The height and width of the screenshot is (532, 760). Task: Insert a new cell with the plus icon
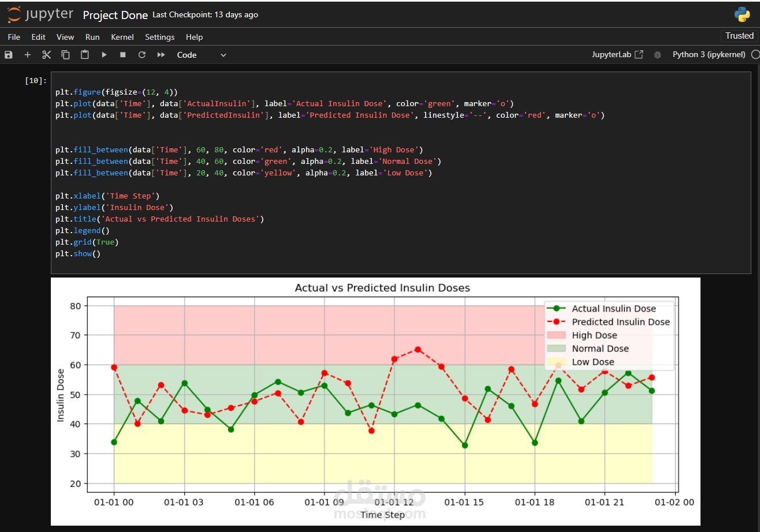[x=27, y=54]
